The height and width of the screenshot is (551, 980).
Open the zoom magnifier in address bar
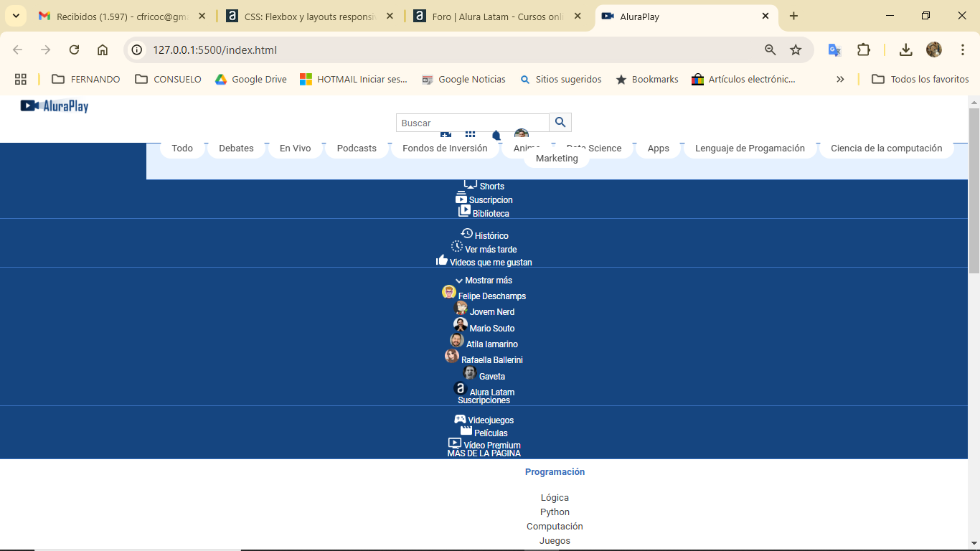[x=771, y=50]
